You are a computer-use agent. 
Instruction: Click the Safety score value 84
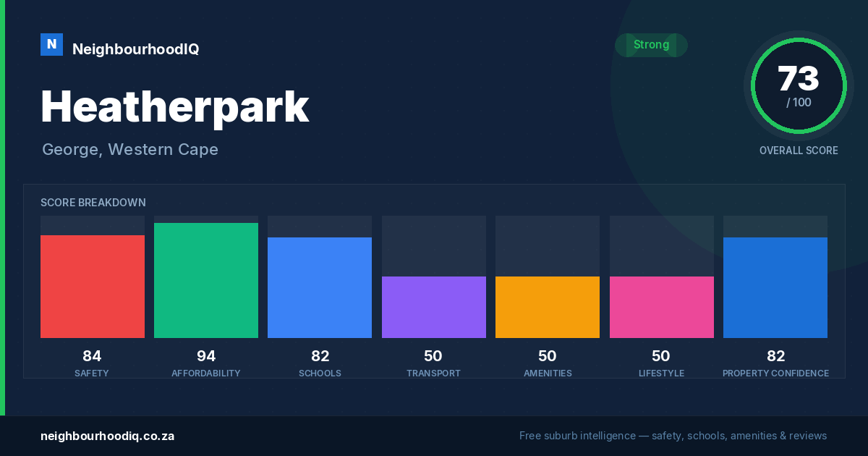(x=92, y=356)
